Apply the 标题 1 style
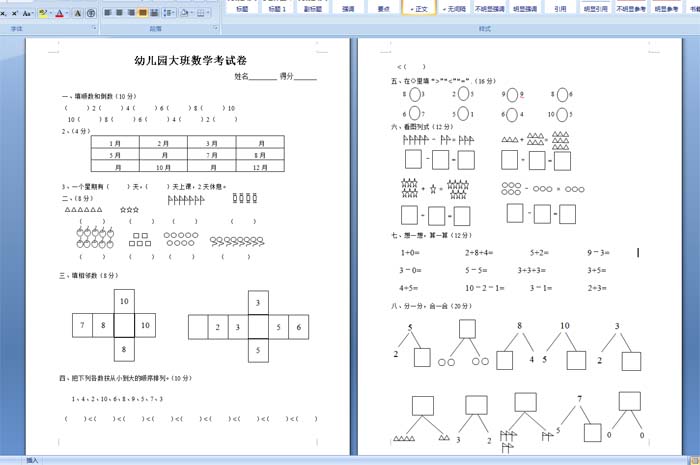Image resolution: width=700 pixels, height=465 pixels. (277, 8)
